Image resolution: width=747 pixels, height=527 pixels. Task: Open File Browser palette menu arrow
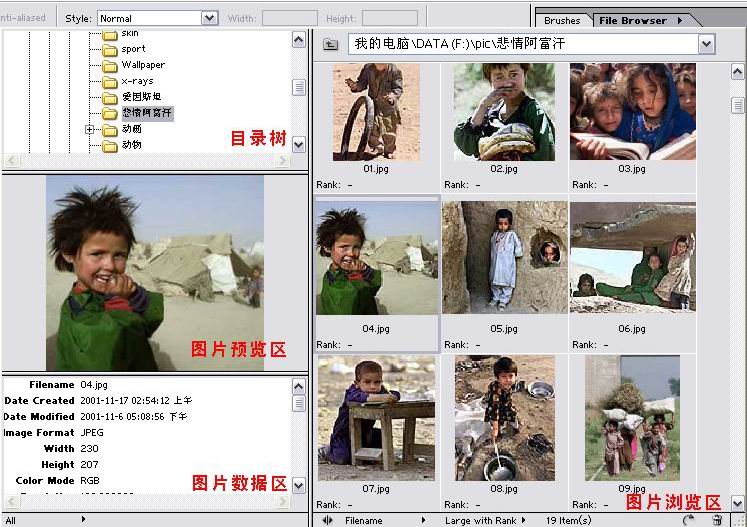(680, 20)
